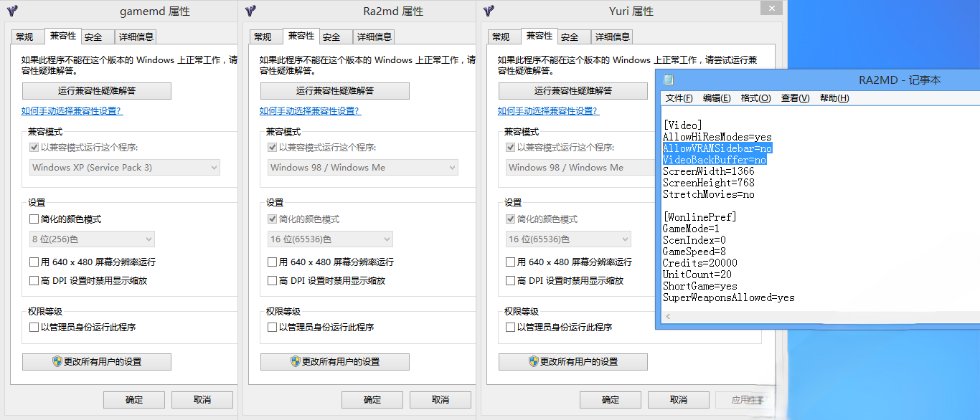
Task: Open 编辑(E) menu in Notepad
Action: (x=717, y=98)
